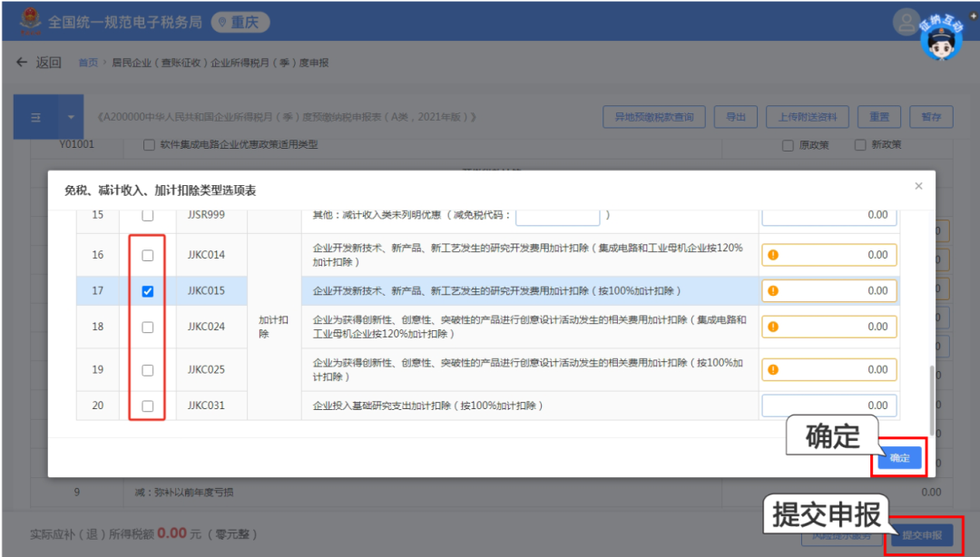
Task: Click the back arrow 返回 icon
Action: point(23,63)
